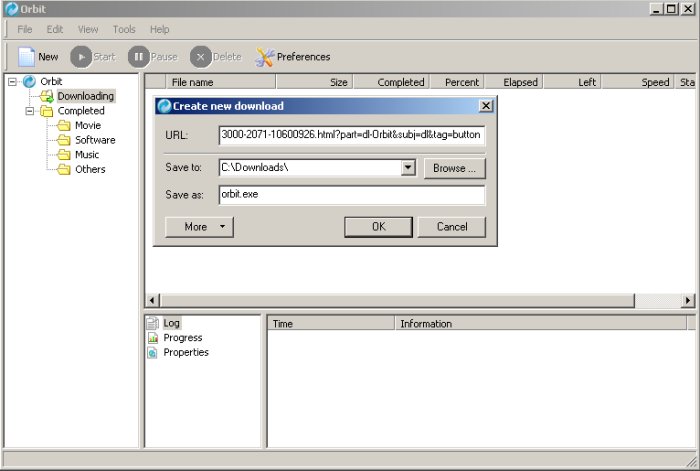Click the Save as filename field

click(x=352, y=195)
